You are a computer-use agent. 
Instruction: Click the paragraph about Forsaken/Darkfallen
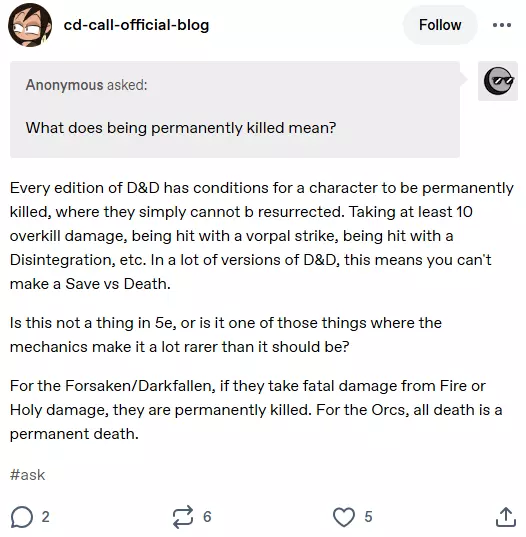point(256,410)
